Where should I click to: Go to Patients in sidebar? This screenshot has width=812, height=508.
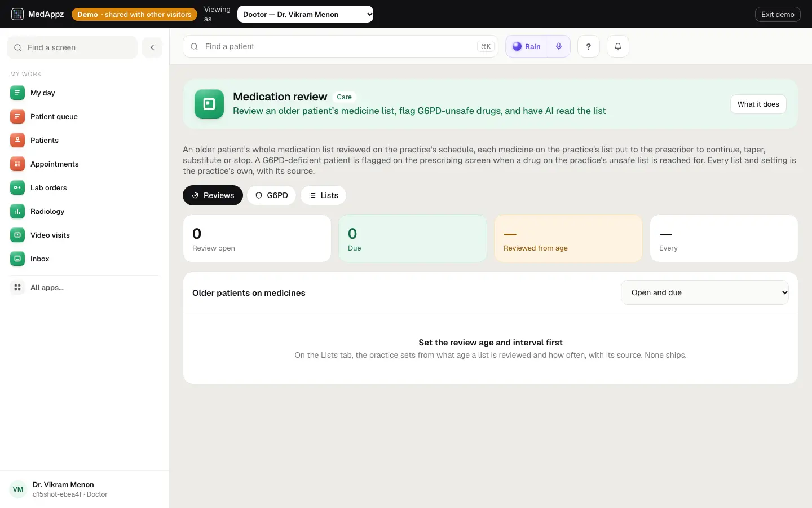coord(85,140)
